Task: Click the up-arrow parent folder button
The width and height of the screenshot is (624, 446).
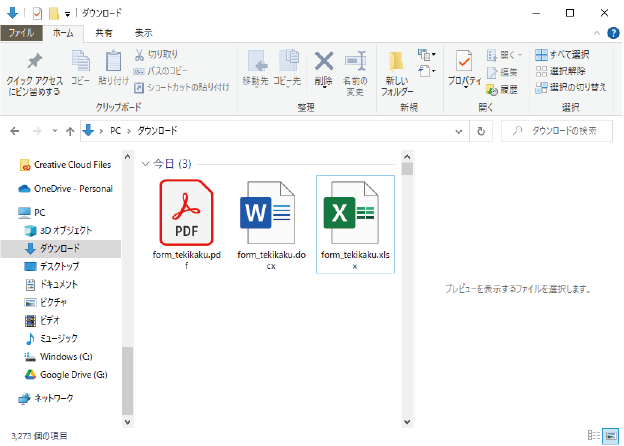Action: pyautogui.click(x=70, y=130)
